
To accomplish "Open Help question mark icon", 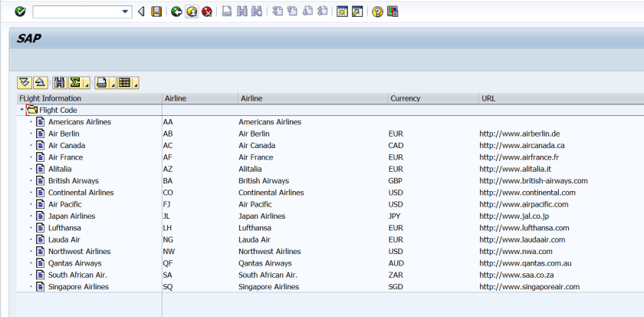I will click(x=377, y=12).
